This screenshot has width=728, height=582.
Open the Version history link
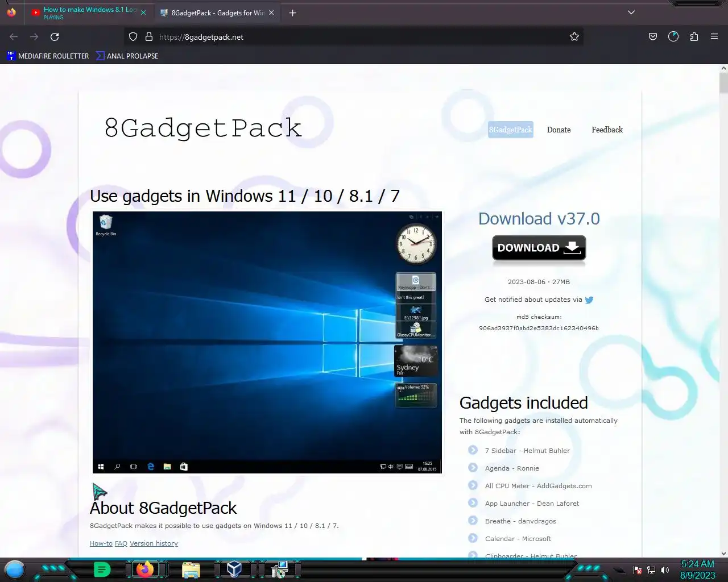(154, 543)
